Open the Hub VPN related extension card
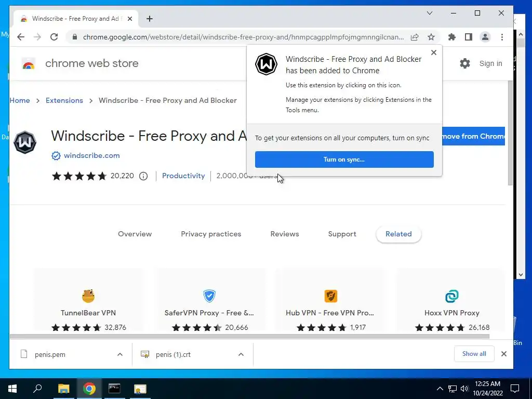 330,300
